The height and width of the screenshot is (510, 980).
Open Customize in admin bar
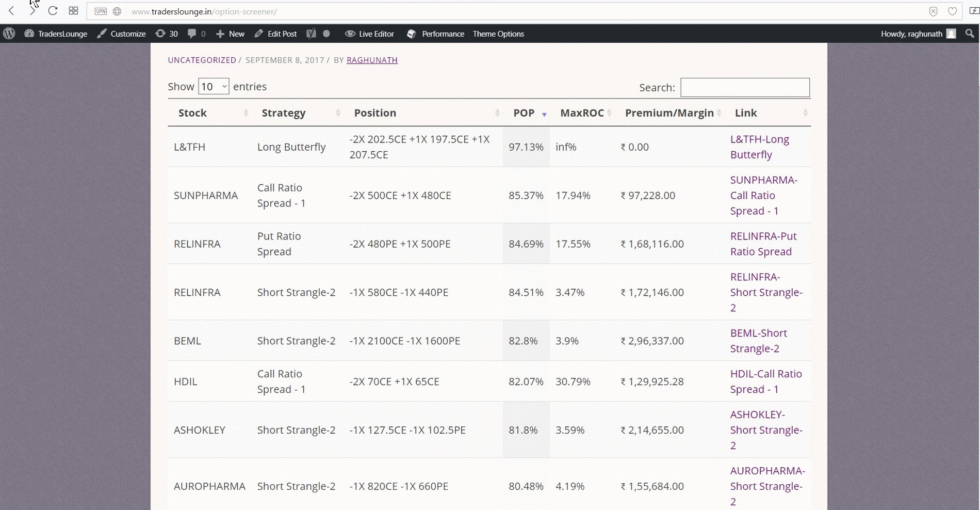pyautogui.click(x=122, y=34)
